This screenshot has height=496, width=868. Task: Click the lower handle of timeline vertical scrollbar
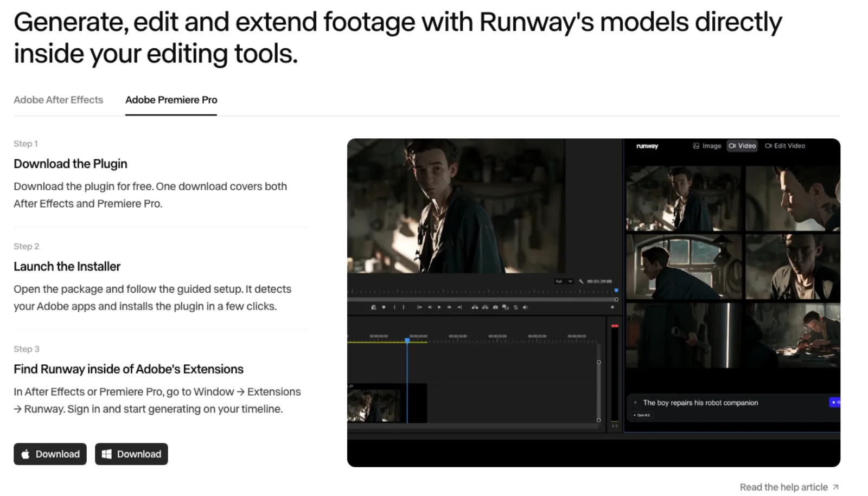click(599, 420)
